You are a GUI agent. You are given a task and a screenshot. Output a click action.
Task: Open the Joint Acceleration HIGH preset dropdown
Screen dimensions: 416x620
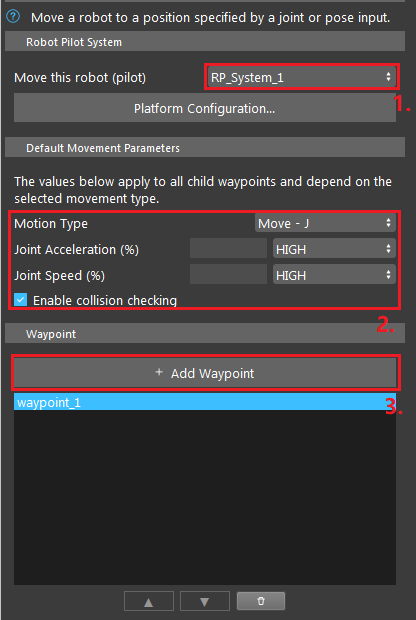pyautogui.click(x=334, y=249)
